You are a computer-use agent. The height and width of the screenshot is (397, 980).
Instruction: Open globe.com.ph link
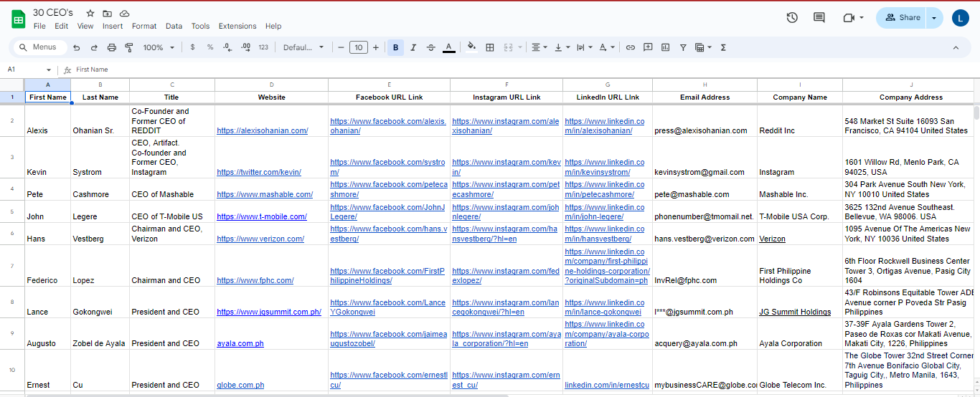click(x=240, y=385)
